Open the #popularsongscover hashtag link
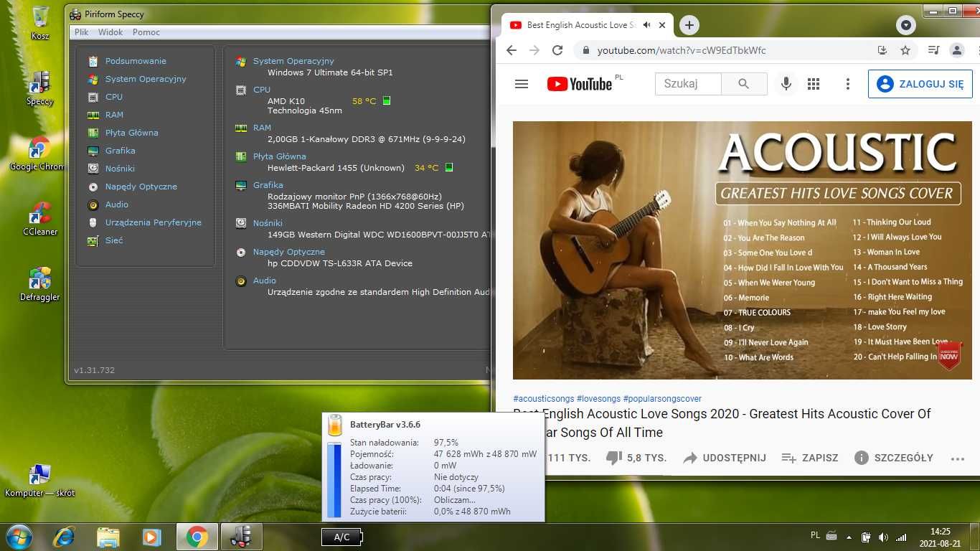980x551 pixels. point(662,399)
